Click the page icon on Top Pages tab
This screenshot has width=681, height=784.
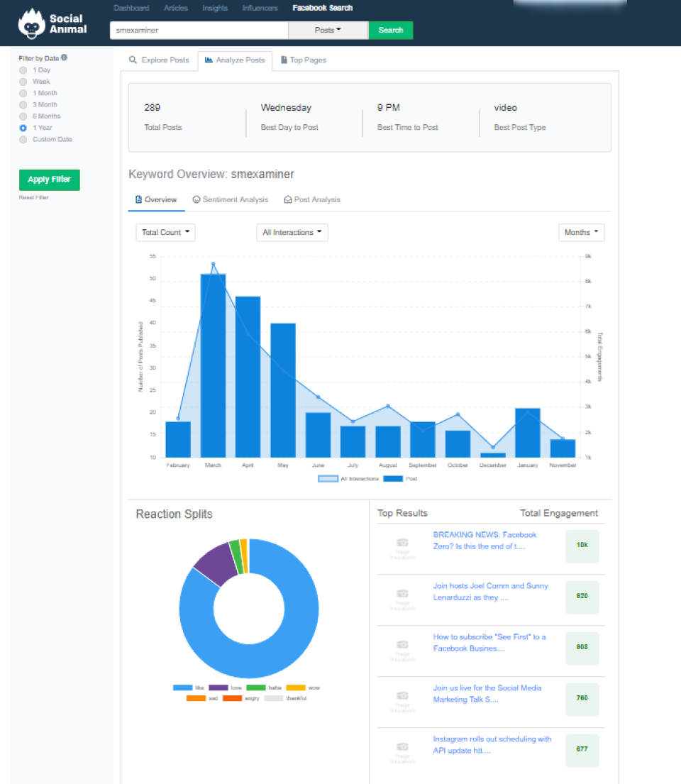pos(284,60)
